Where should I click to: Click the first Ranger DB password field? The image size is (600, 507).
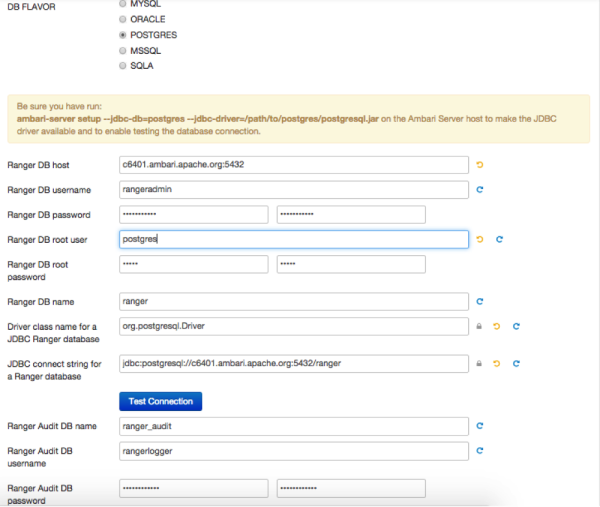[x=194, y=215]
